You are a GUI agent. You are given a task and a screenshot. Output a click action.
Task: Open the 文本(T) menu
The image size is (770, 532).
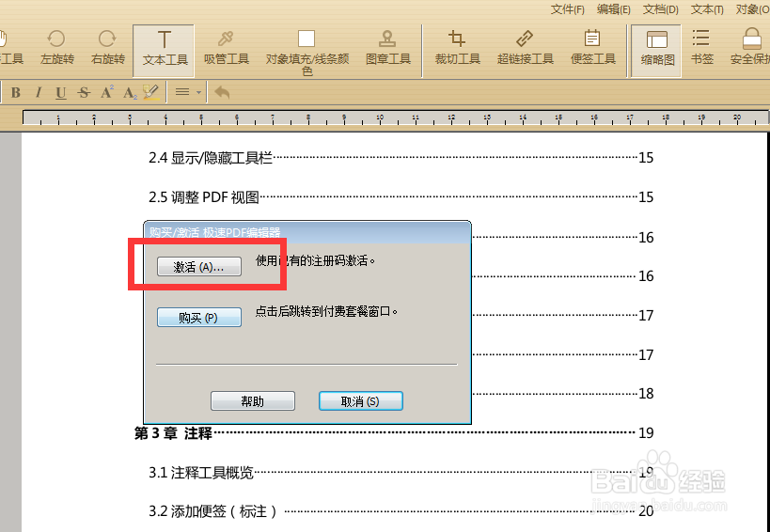(x=707, y=9)
